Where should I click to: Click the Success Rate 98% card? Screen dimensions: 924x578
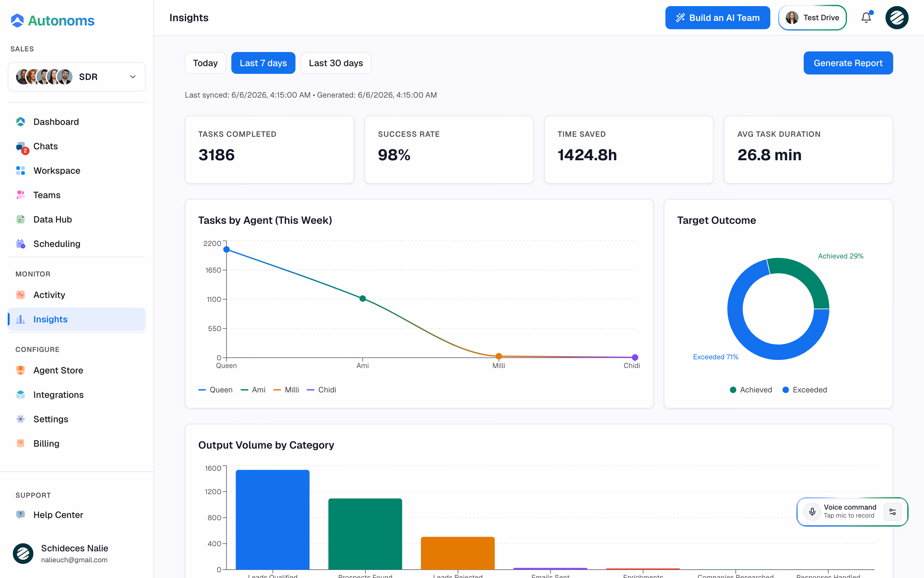click(x=449, y=149)
